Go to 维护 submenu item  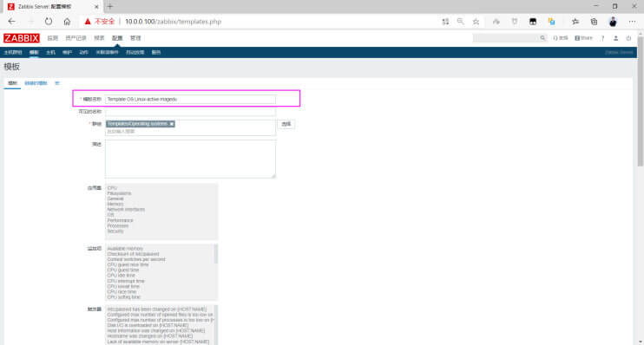68,53
